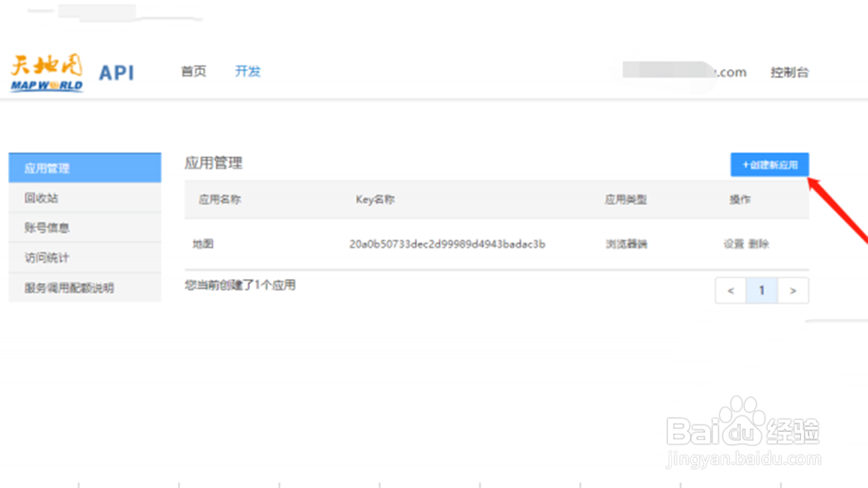
Task: Open the 控制台 console link
Action: point(789,72)
